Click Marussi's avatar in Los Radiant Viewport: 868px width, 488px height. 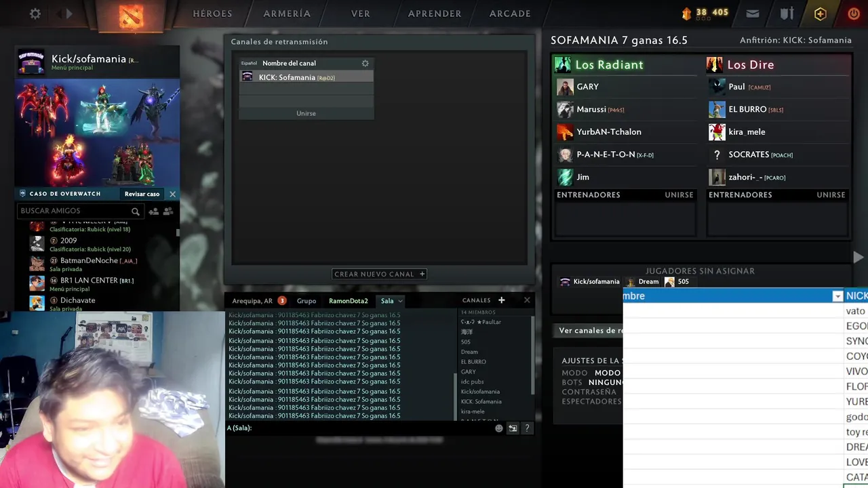pyautogui.click(x=565, y=109)
